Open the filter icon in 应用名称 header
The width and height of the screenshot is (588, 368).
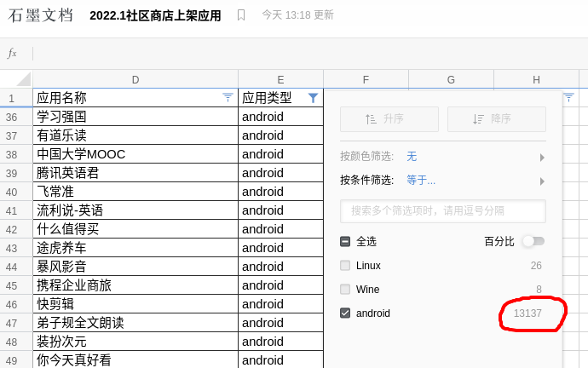228,97
